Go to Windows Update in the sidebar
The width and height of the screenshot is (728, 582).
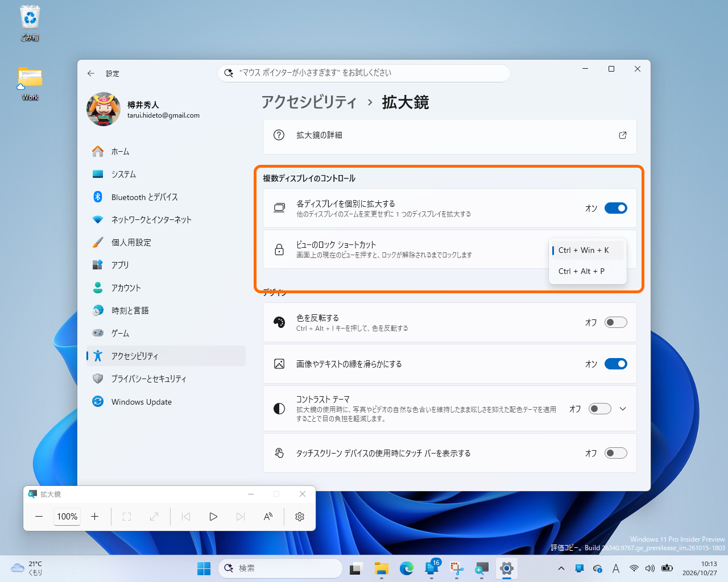tap(166, 402)
